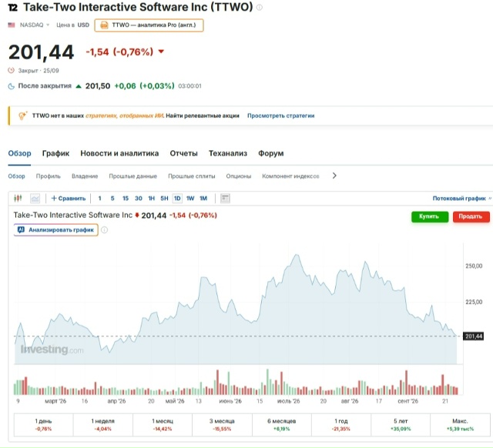Select the 1 год range
Screen dimensions: 493x448
click(x=340, y=425)
